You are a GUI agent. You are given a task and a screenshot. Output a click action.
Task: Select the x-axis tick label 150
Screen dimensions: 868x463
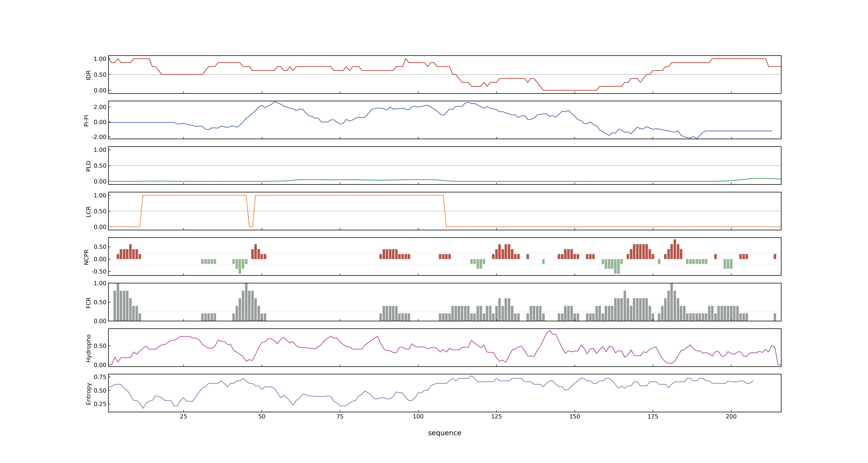(x=575, y=416)
